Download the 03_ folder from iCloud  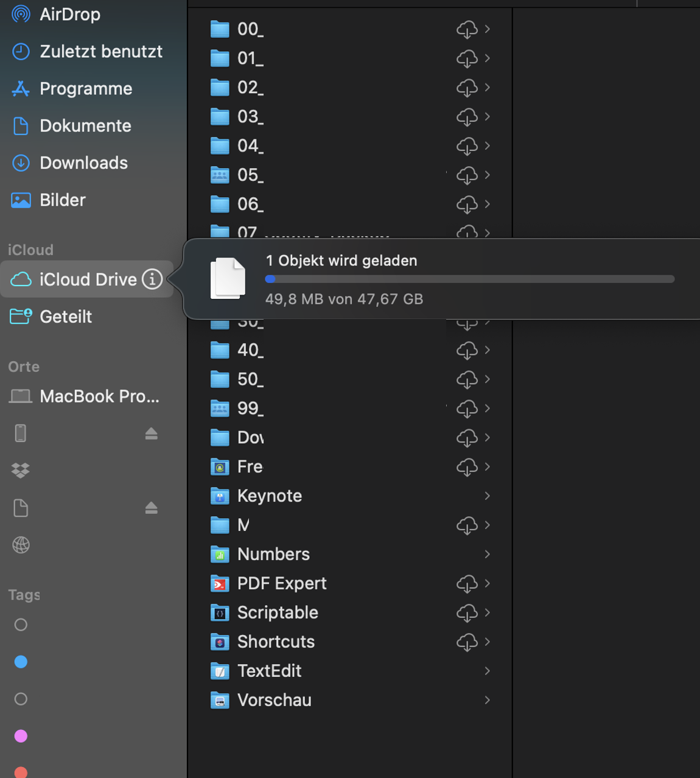[x=467, y=117]
